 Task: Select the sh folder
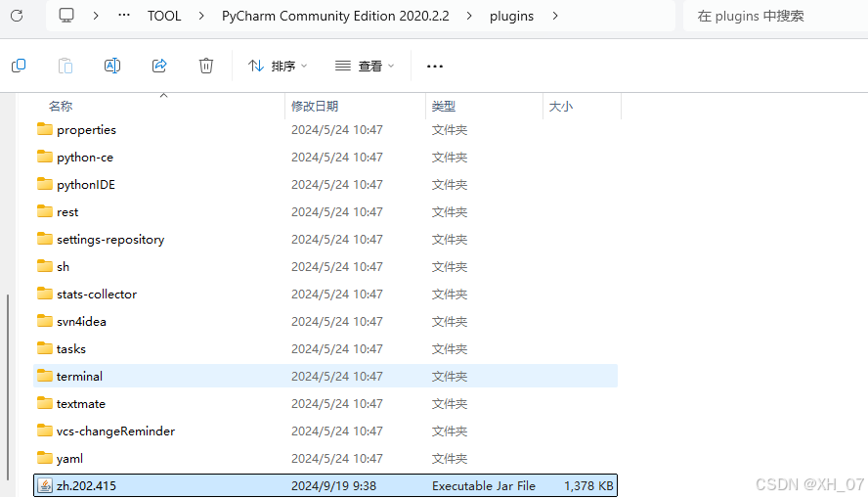coord(325,267)
